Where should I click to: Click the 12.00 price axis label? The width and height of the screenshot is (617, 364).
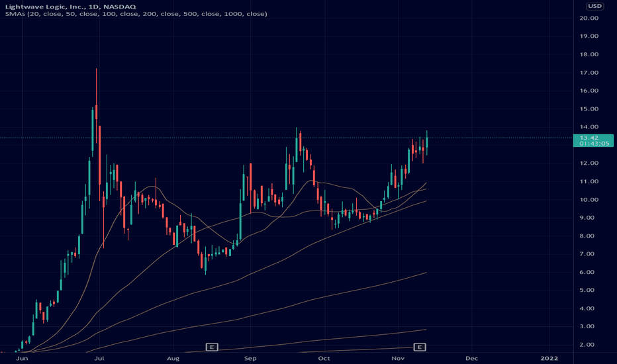(x=589, y=163)
